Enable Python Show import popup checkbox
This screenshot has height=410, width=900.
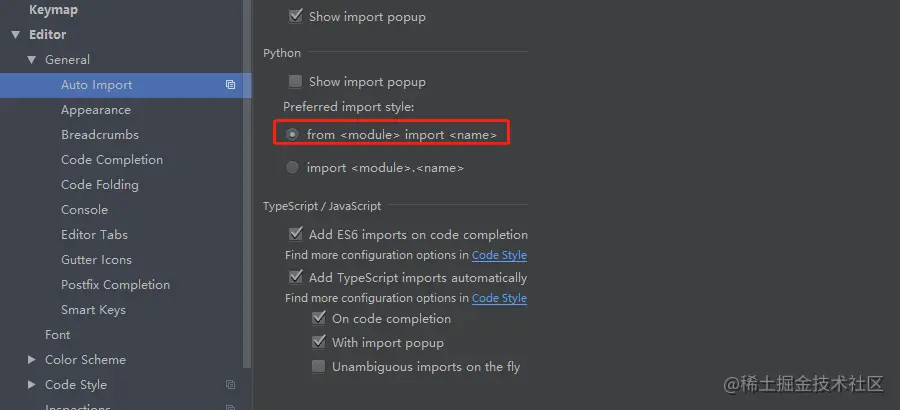tap(296, 82)
